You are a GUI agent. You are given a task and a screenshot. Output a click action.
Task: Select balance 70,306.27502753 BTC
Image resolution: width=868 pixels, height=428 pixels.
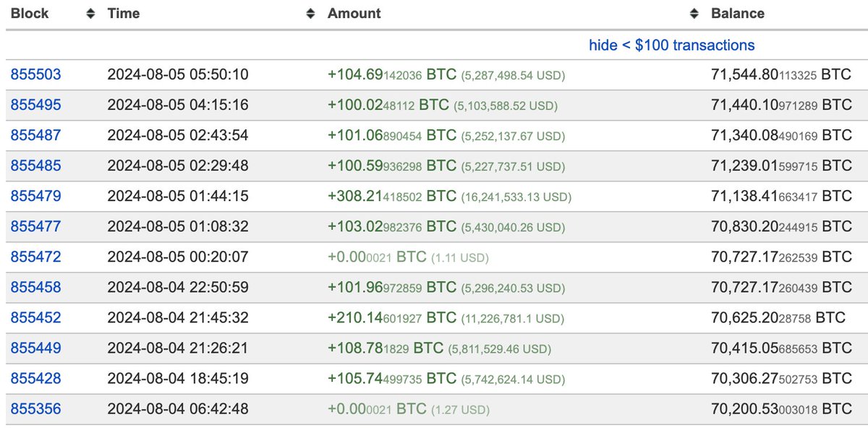[782, 378]
